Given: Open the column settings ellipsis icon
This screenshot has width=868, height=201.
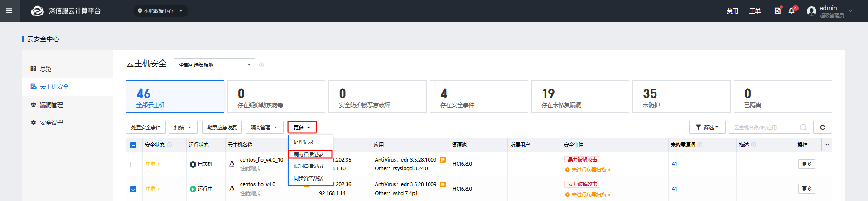Looking at the screenshot, I should tap(826, 145).
